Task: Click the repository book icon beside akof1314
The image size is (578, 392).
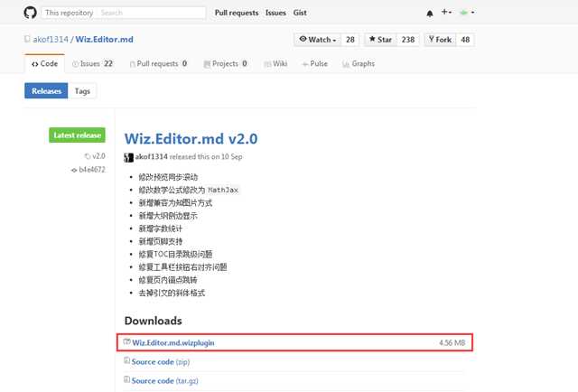Action: (x=27, y=39)
